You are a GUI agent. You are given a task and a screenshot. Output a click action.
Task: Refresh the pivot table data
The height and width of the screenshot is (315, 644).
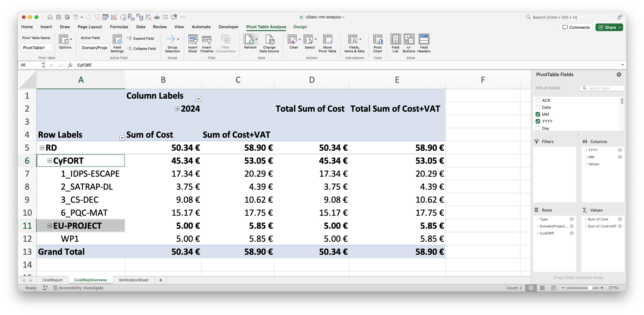tap(250, 43)
